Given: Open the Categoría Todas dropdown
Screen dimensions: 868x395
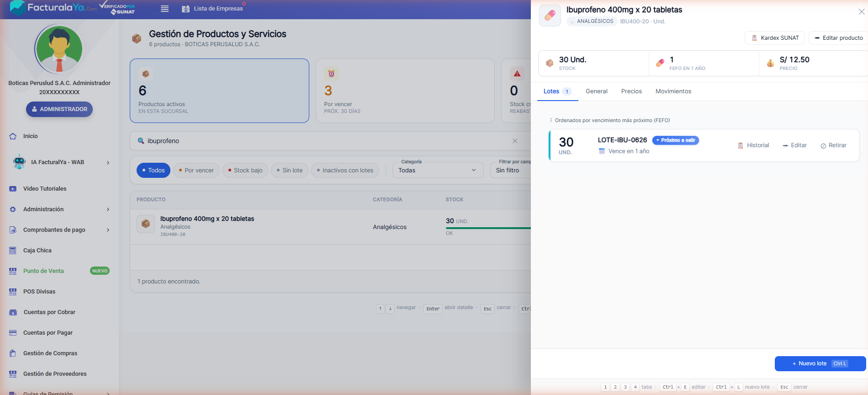Looking at the screenshot, I should pyautogui.click(x=438, y=171).
